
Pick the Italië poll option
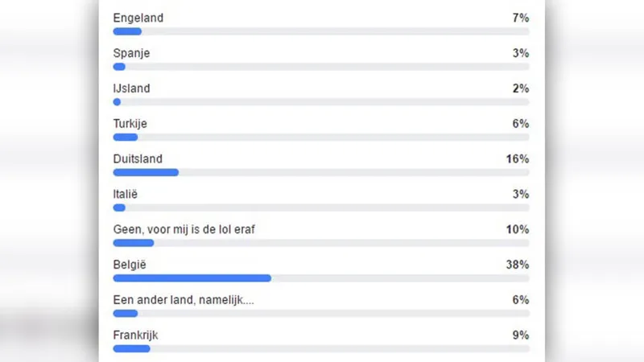[x=126, y=194]
